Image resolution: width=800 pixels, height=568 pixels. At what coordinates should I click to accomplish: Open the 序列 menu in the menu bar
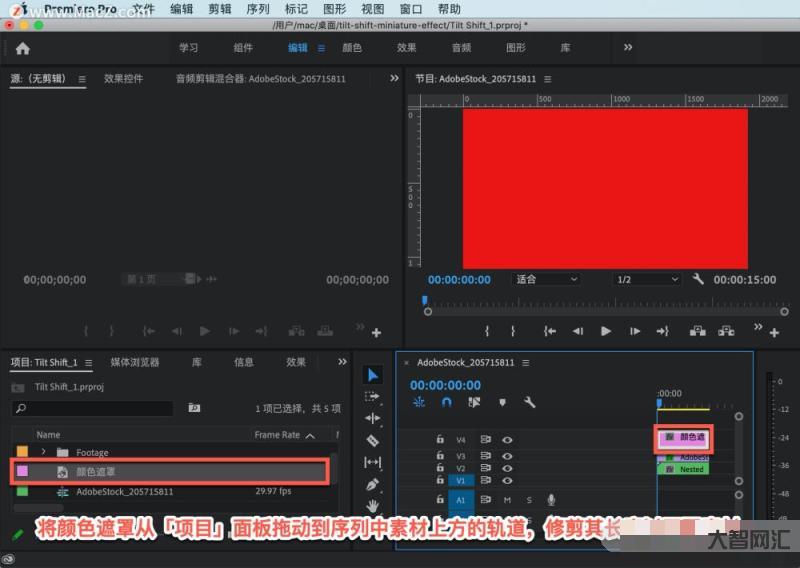click(x=257, y=9)
